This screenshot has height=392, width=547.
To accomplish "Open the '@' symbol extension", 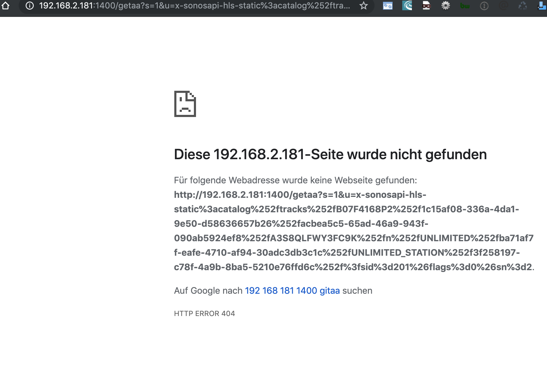I will coord(504,5).
